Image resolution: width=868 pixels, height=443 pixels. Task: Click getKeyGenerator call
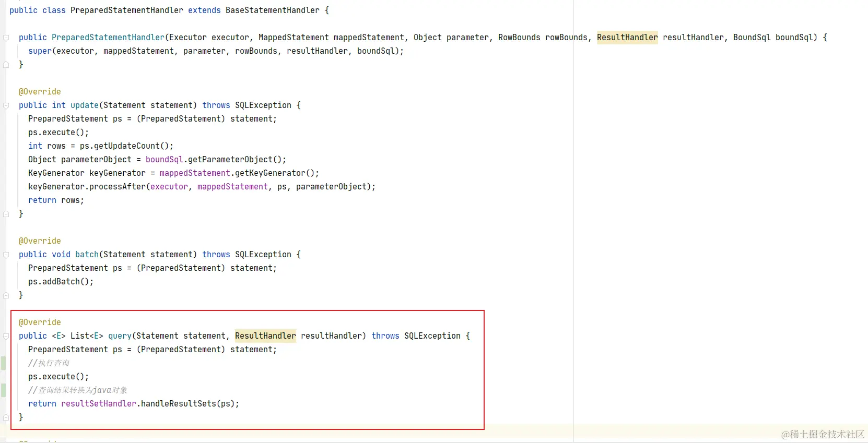click(x=270, y=173)
